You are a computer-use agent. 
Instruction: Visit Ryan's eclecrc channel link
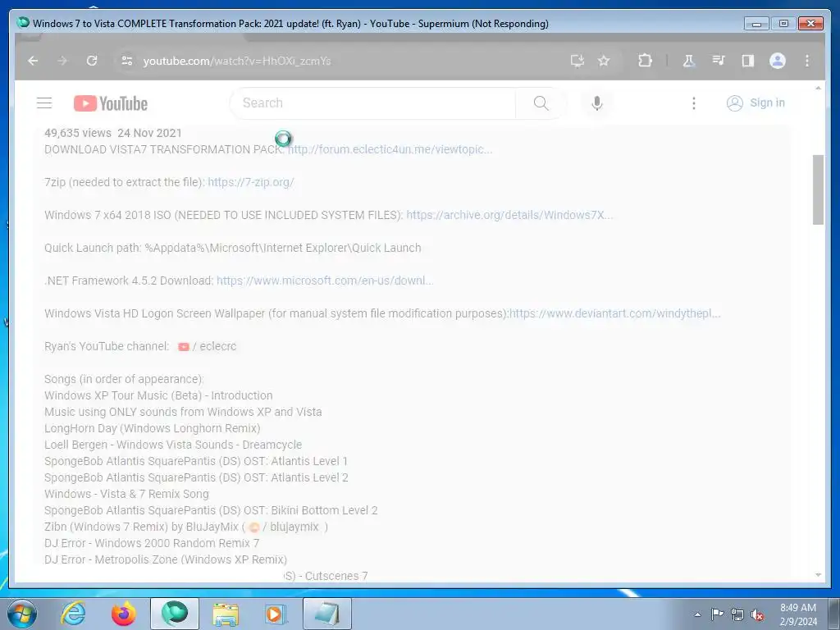click(x=208, y=347)
